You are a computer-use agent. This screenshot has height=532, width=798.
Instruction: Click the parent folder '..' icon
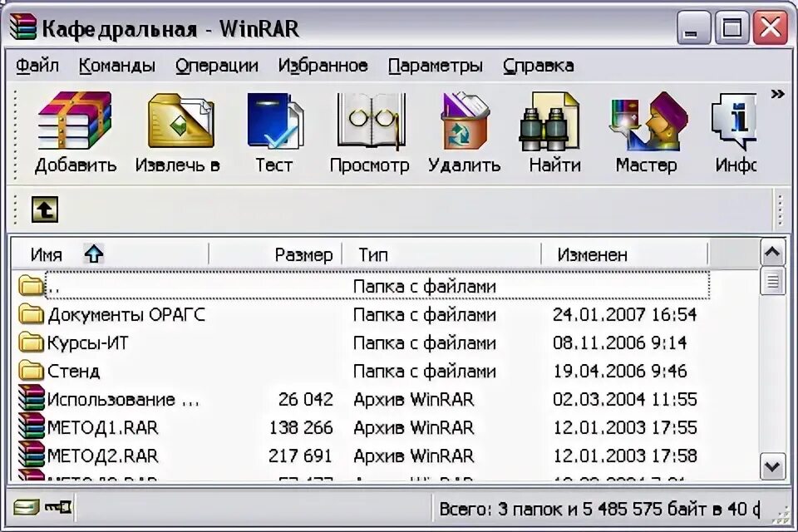tap(31, 286)
